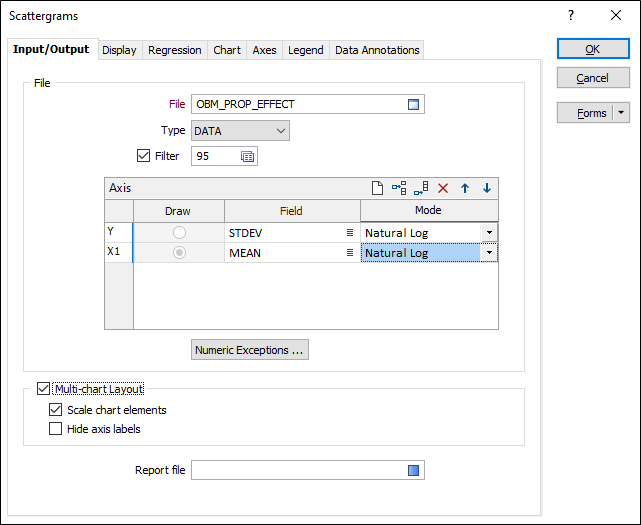Image resolution: width=641 pixels, height=525 pixels.
Task: Move axis row up with blue arrow
Action: 465,188
